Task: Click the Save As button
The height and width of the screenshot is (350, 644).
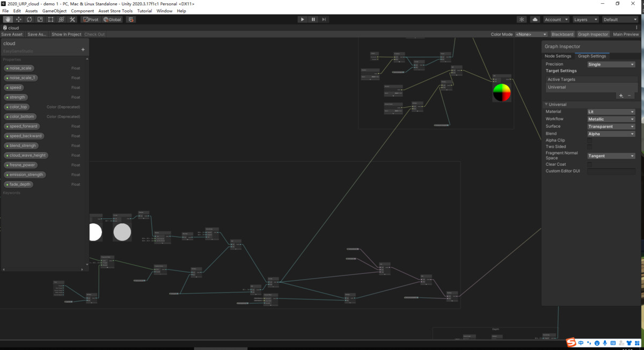Action: pos(37,34)
